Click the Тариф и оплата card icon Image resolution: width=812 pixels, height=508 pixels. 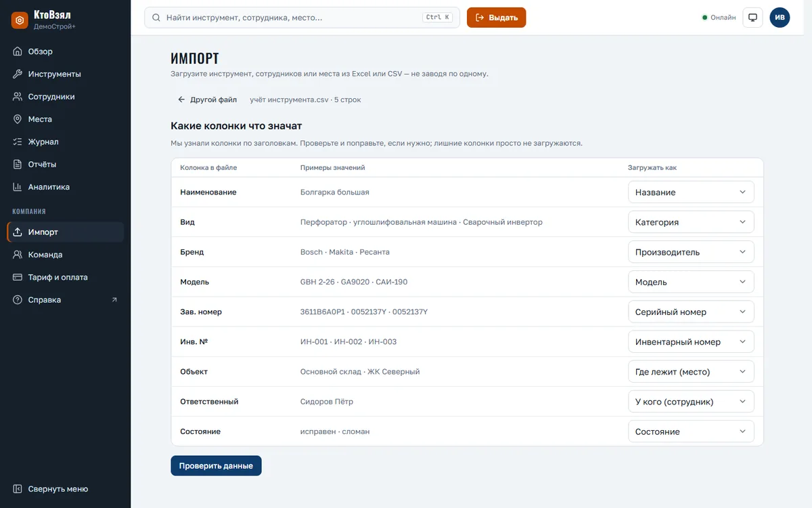point(18,277)
